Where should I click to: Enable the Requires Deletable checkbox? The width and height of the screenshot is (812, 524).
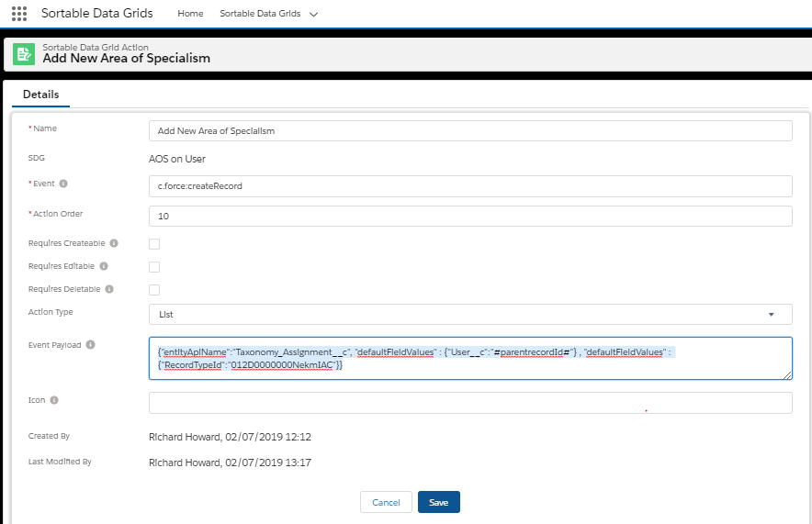pos(154,290)
